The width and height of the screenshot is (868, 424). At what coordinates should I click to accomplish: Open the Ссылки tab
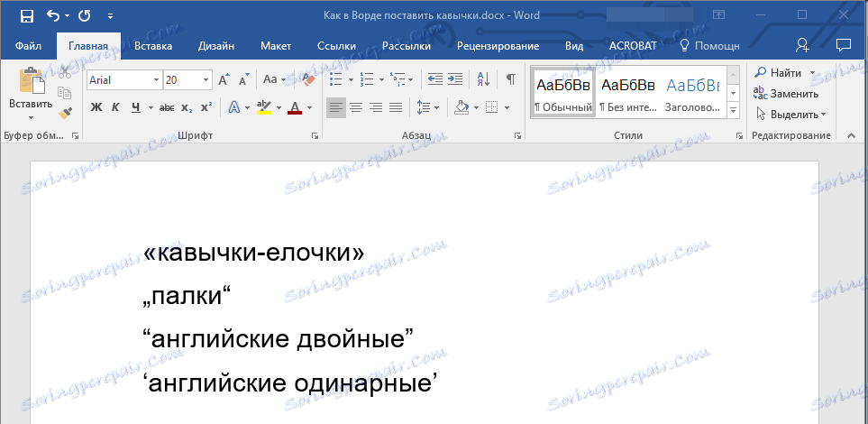336,46
